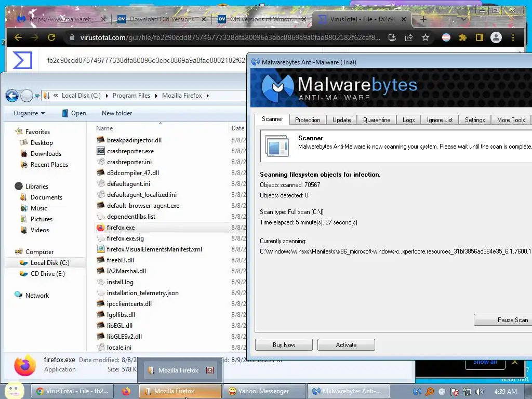Select CD Drive (E:) in sidebar
The width and height of the screenshot is (532, 399).
click(47, 274)
